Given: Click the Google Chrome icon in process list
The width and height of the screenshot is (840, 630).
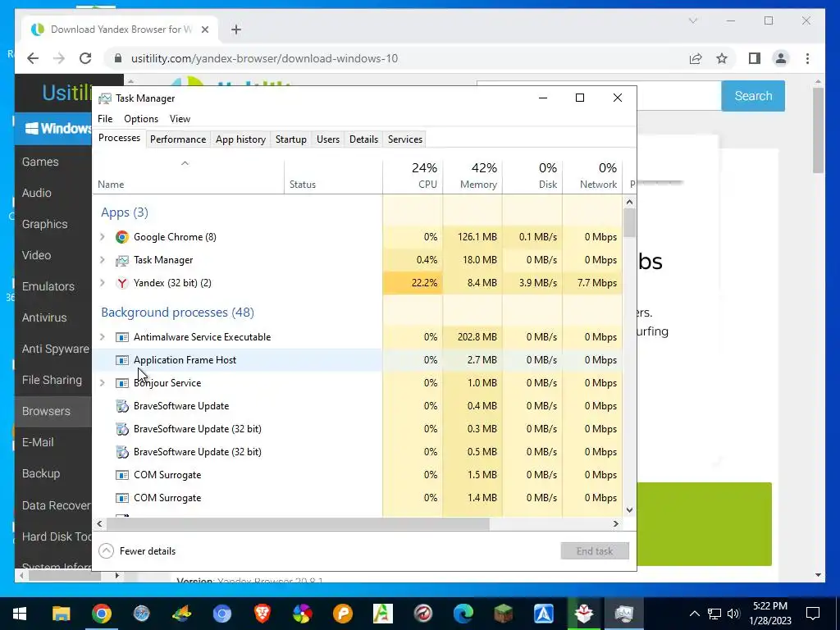Looking at the screenshot, I should point(122,237).
